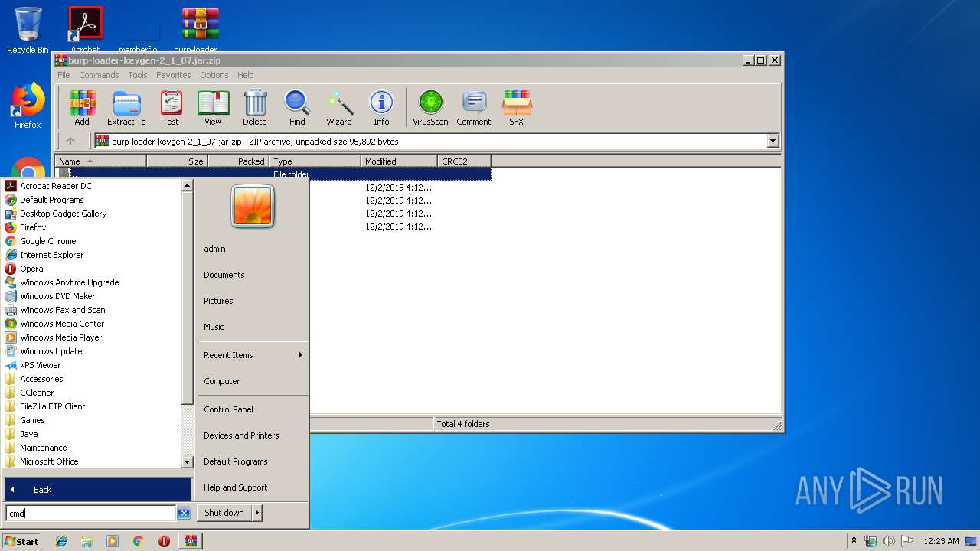Open Internet Explorer in Start menu
Viewport: 980px width, 551px height.
52,255
